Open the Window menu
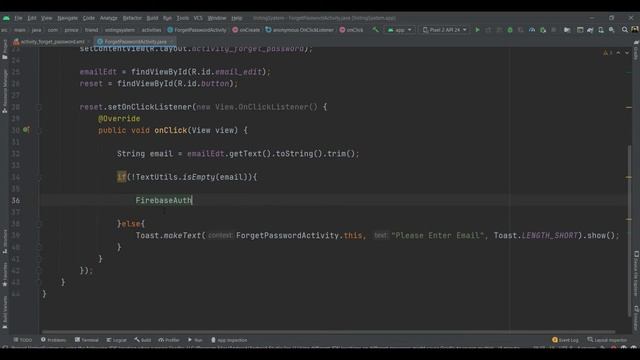Image resolution: width=640 pixels, height=360 pixels. (217, 18)
